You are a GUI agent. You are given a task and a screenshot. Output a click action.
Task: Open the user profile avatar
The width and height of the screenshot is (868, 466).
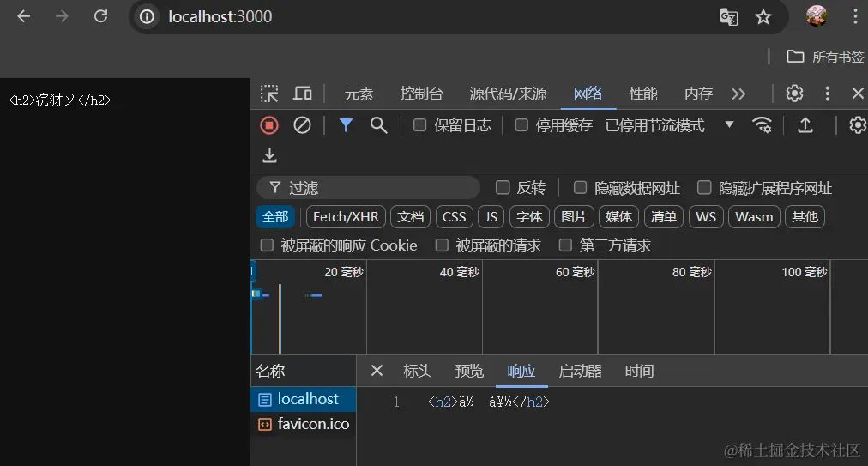817,16
